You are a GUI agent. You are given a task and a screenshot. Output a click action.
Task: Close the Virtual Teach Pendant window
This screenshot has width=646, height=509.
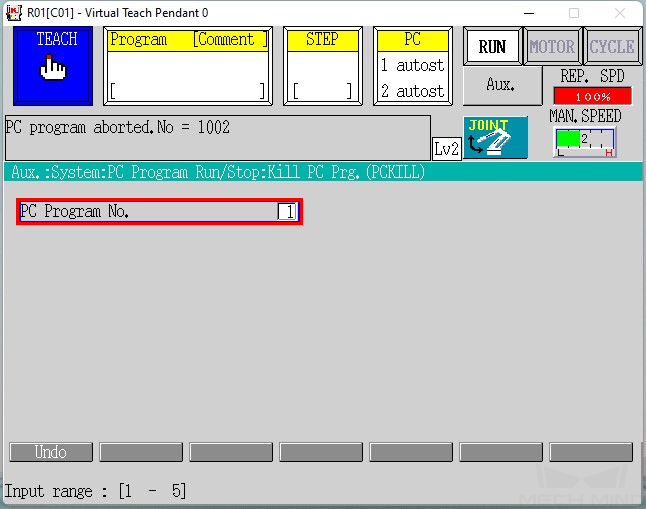click(620, 13)
